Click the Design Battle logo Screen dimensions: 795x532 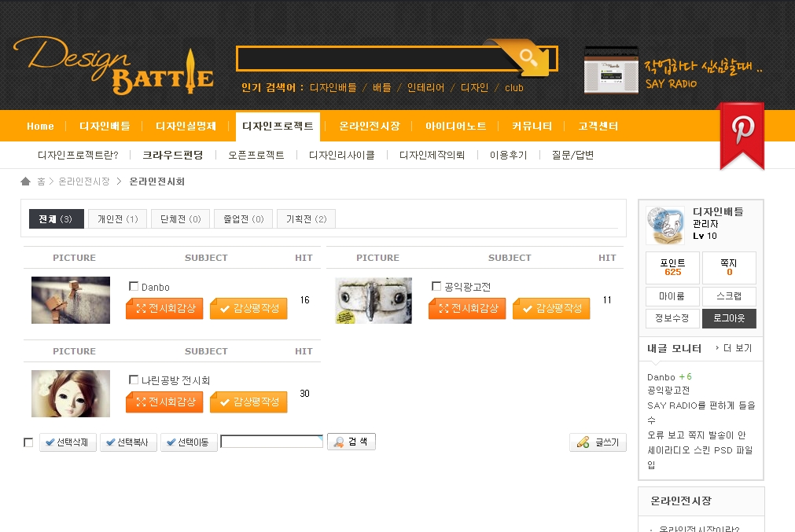pos(113,66)
